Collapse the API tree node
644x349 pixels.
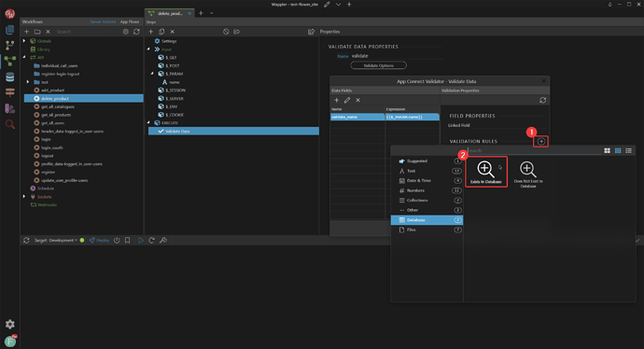24,58
